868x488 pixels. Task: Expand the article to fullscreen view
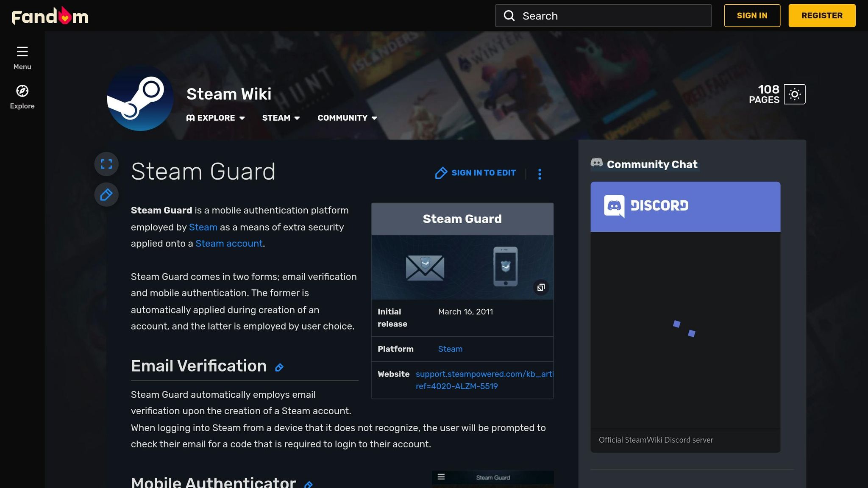pos(106,164)
